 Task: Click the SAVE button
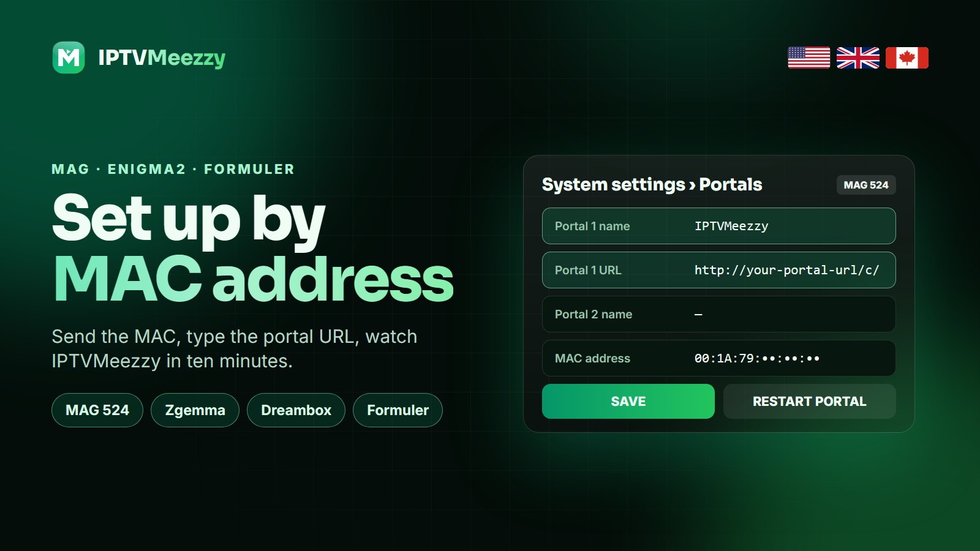pos(628,401)
